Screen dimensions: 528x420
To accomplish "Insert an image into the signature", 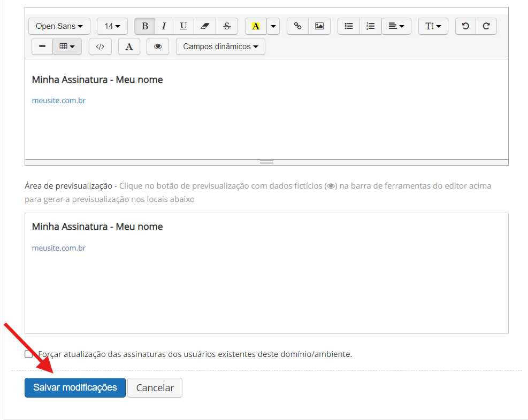I will tap(319, 26).
